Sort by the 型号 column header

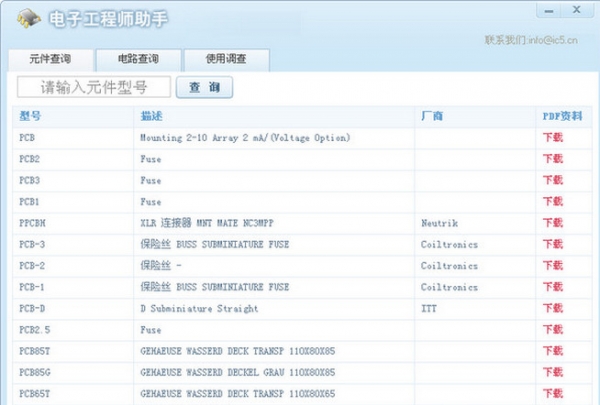click(30, 116)
